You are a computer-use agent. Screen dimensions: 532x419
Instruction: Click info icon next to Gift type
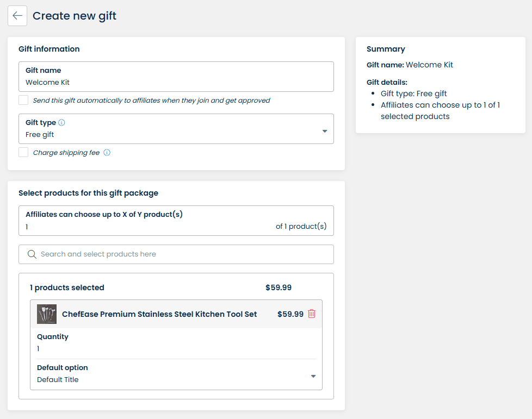pyautogui.click(x=61, y=123)
